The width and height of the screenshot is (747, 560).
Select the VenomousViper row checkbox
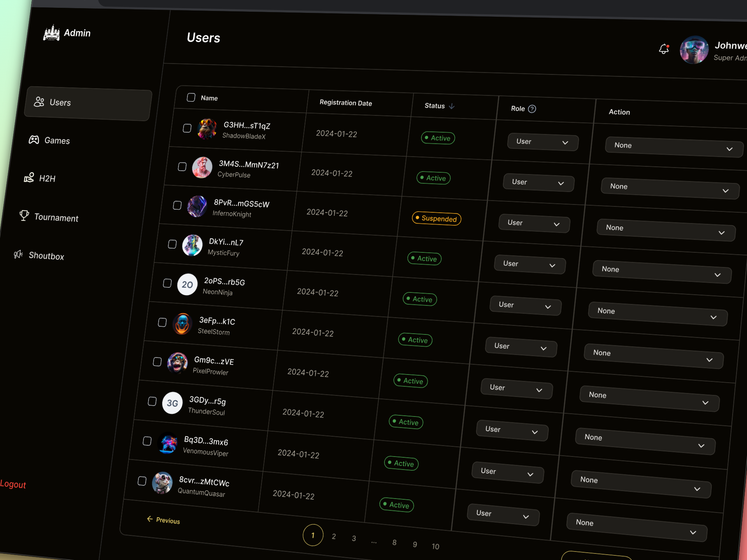147,441
